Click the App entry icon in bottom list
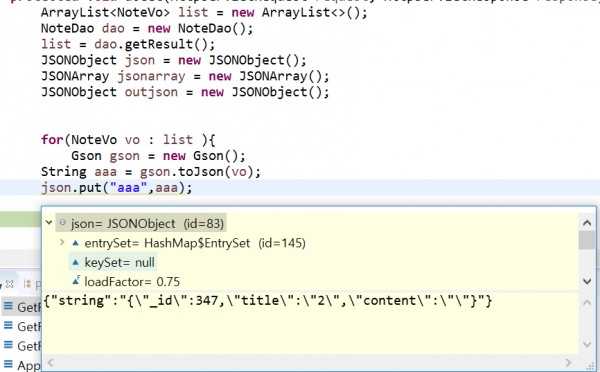The width and height of the screenshot is (600, 372). click(8, 365)
